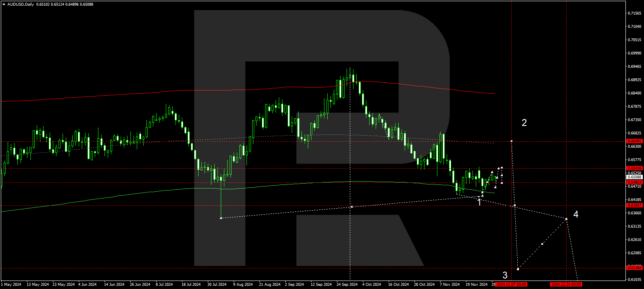The image size is (644, 289).
Task: Click the red date marker 2024.12.24 00:00
Action: point(566,285)
